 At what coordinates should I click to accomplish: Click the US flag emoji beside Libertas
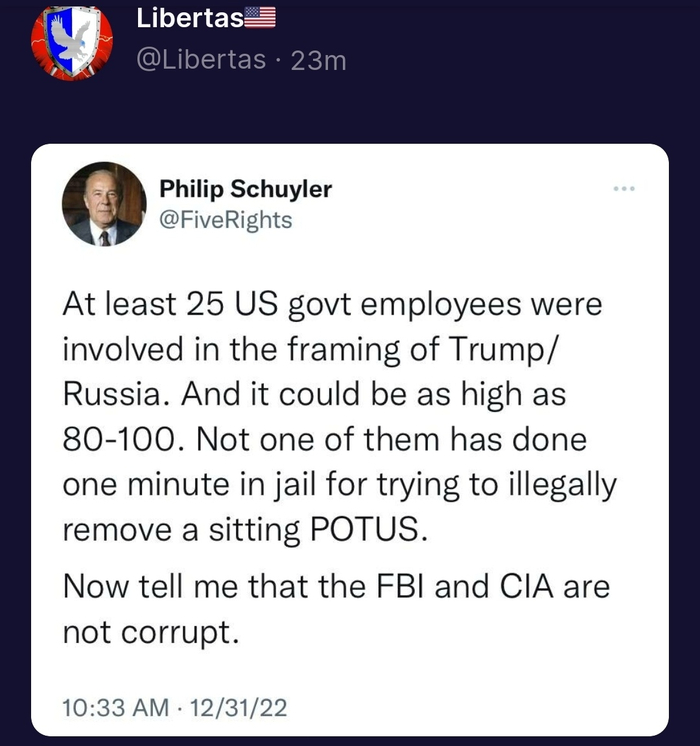pos(260,17)
